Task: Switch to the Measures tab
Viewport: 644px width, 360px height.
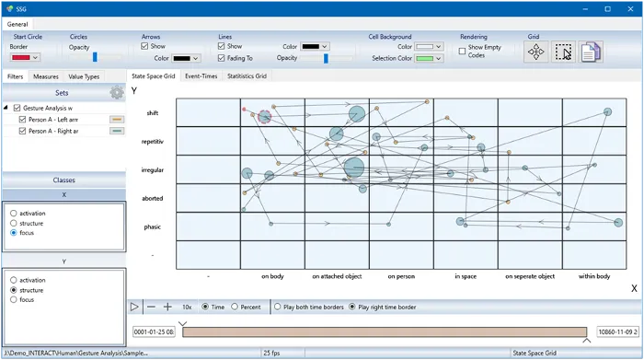Action: click(46, 76)
